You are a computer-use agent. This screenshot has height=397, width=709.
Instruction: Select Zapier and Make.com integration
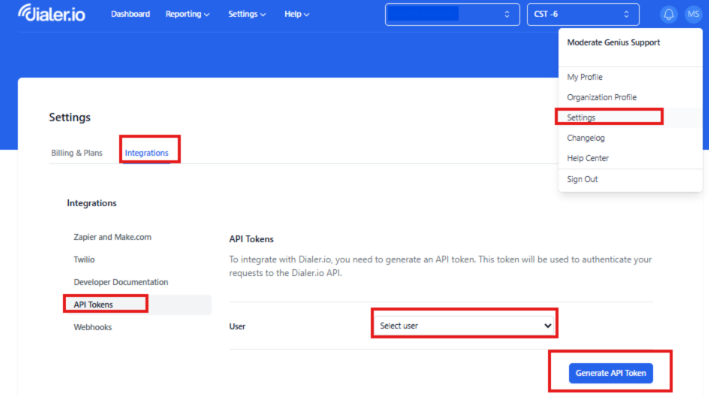[113, 237]
